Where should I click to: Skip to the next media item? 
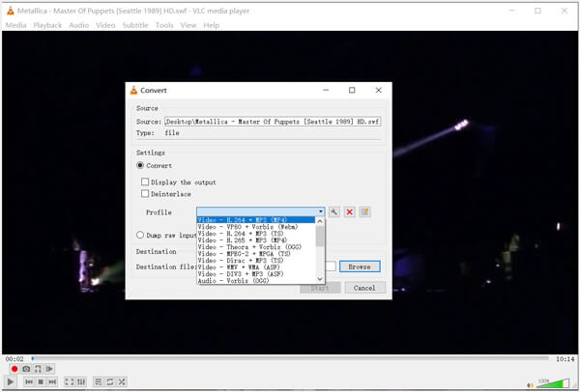coord(52,381)
